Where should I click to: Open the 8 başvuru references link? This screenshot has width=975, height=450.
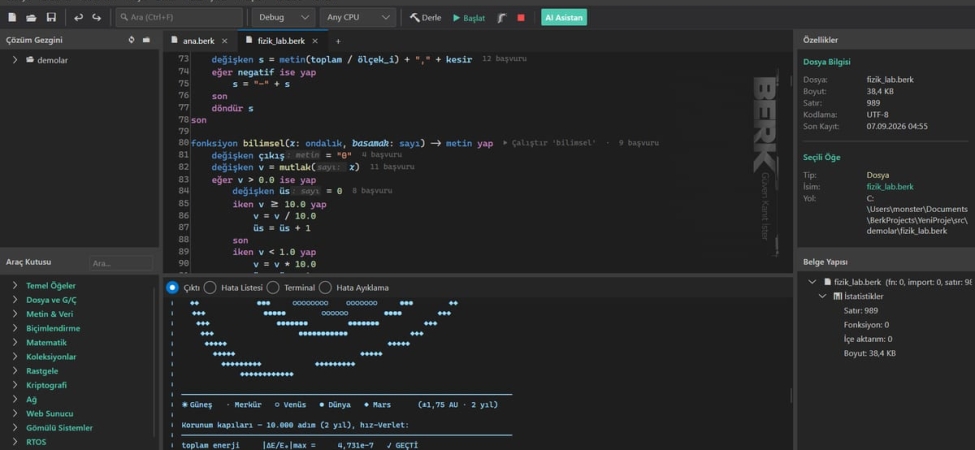tap(372, 191)
